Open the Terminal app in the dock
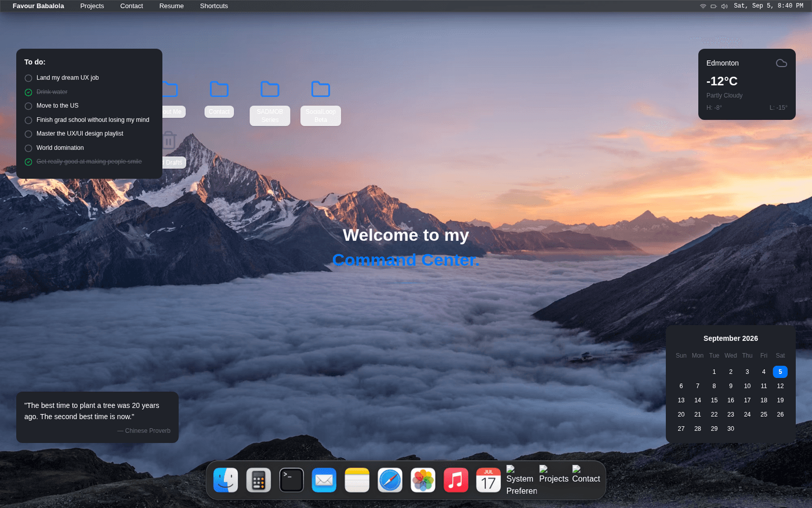Screen dimensions: 812x508 [x=292, y=480]
